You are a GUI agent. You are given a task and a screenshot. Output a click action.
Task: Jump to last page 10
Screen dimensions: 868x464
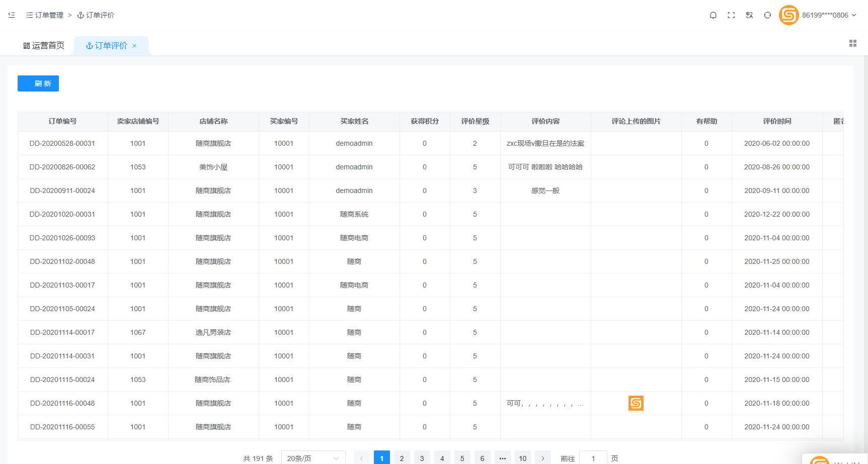click(x=522, y=458)
